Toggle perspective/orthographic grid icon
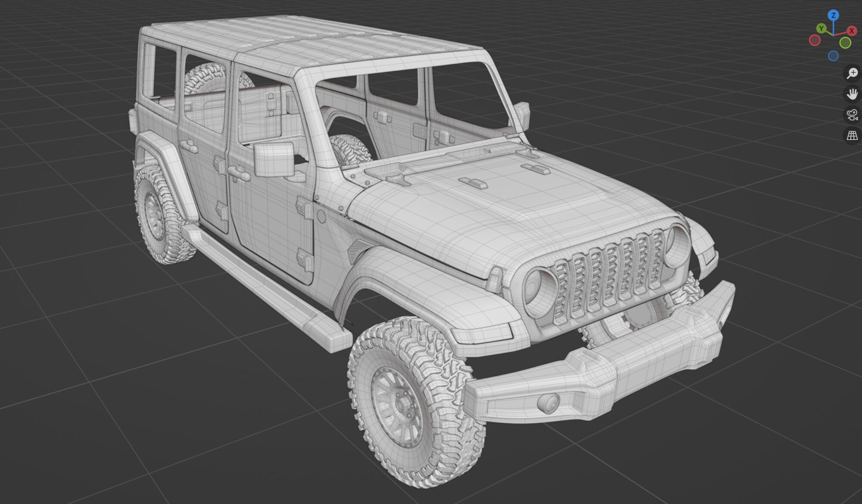 pos(852,136)
